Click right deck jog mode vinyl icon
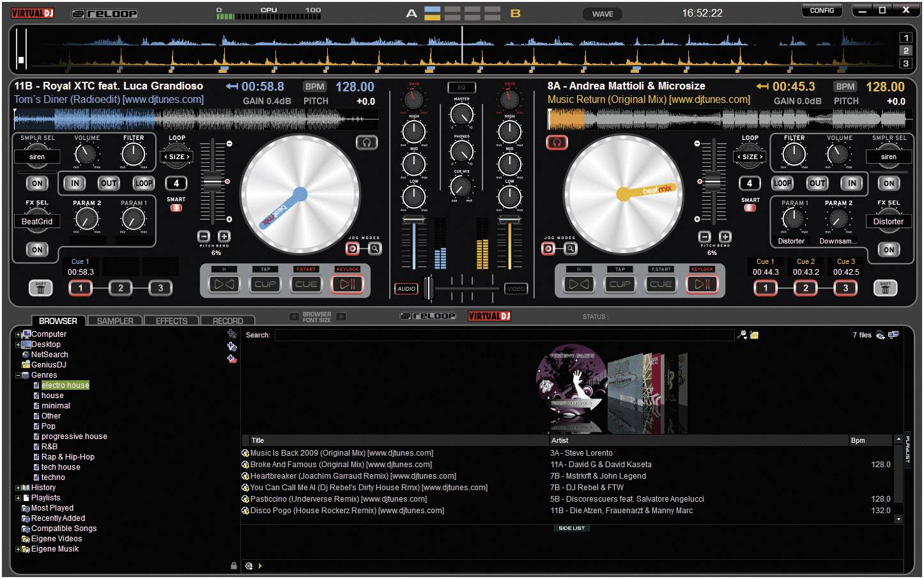This screenshot has height=579, width=924. pos(548,249)
